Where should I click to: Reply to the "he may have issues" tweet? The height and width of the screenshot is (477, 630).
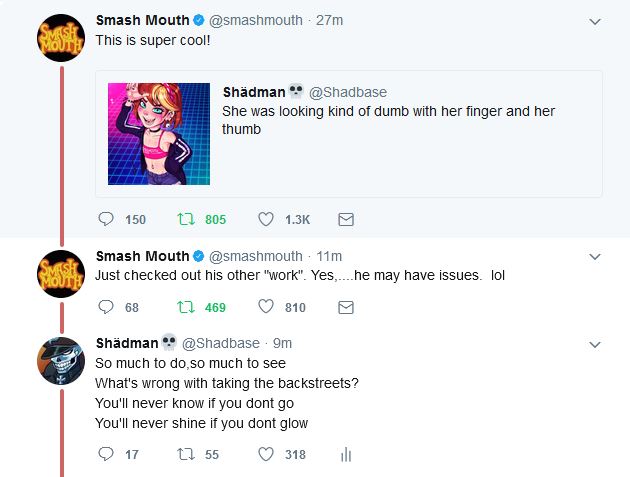point(106,308)
